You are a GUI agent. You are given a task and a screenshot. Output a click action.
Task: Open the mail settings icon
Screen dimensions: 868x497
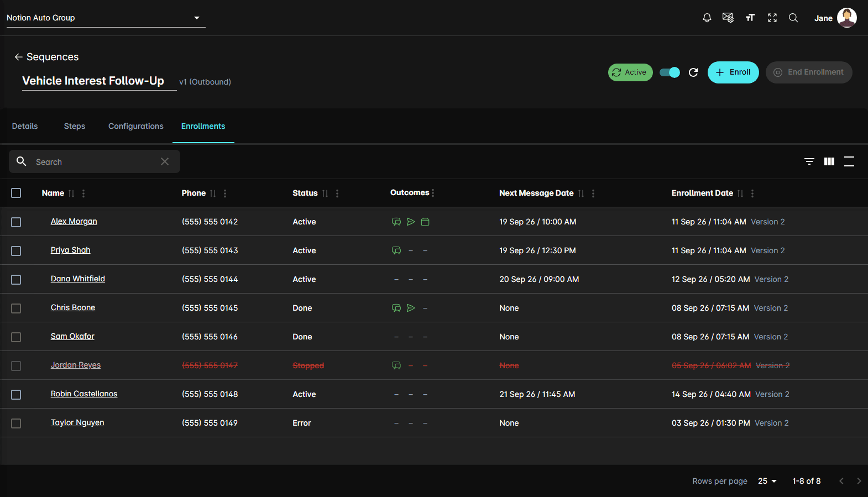pos(728,18)
